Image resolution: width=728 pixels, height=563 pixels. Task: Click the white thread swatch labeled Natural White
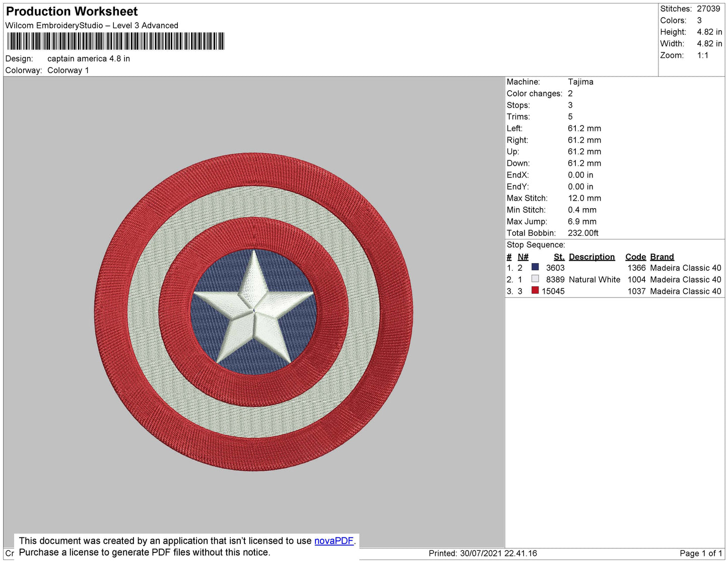click(x=535, y=279)
